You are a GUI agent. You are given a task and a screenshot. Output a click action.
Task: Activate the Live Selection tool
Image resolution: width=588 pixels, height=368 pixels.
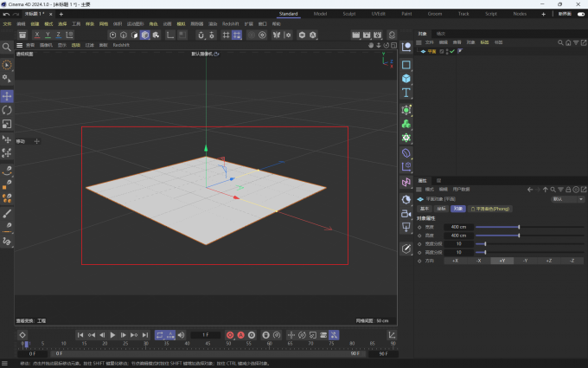(x=7, y=65)
